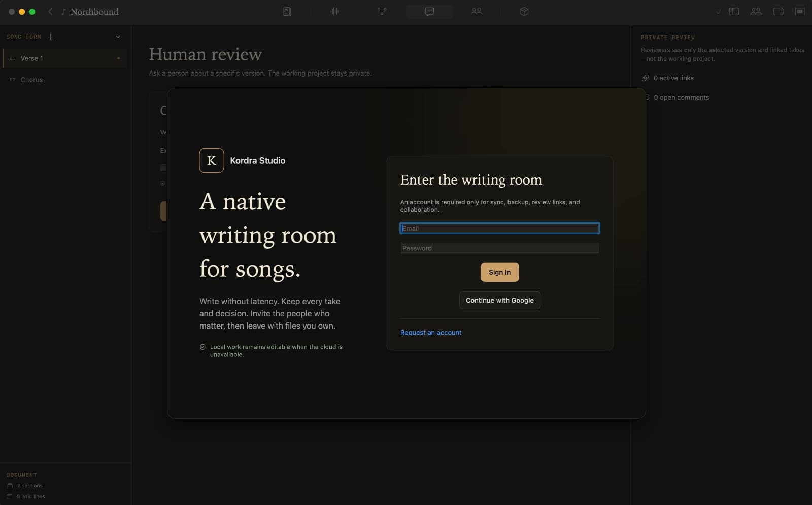
Task: Click Continue with Google
Action: (499, 300)
